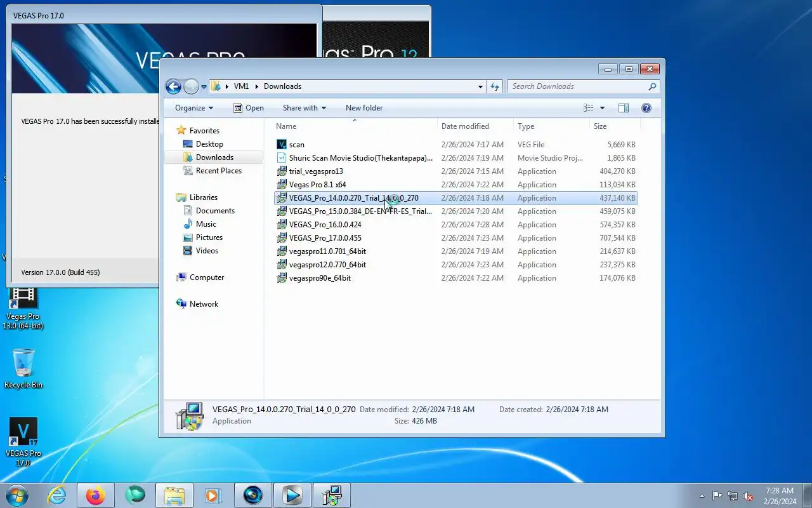The height and width of the screenshot is (508, 812).
Task: Show the preview pane
Action: (624, 108)
